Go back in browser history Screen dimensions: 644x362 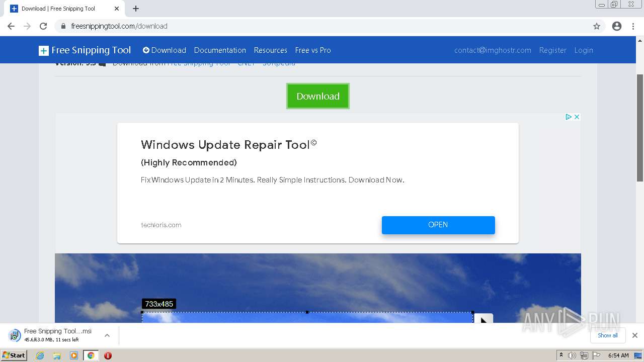click(x=11, y=26)
